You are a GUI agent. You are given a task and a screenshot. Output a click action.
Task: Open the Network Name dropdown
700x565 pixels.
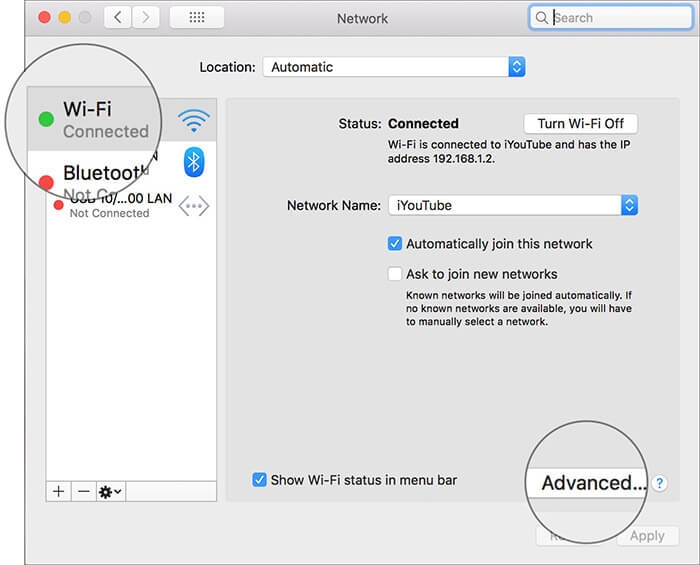[x=513, y=205]
